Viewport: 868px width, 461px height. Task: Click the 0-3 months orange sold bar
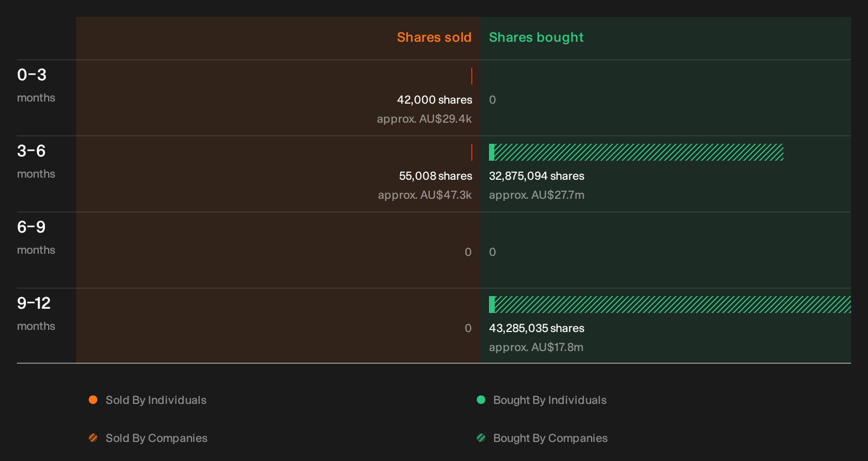pyautogui.click(x=472, y=76)
